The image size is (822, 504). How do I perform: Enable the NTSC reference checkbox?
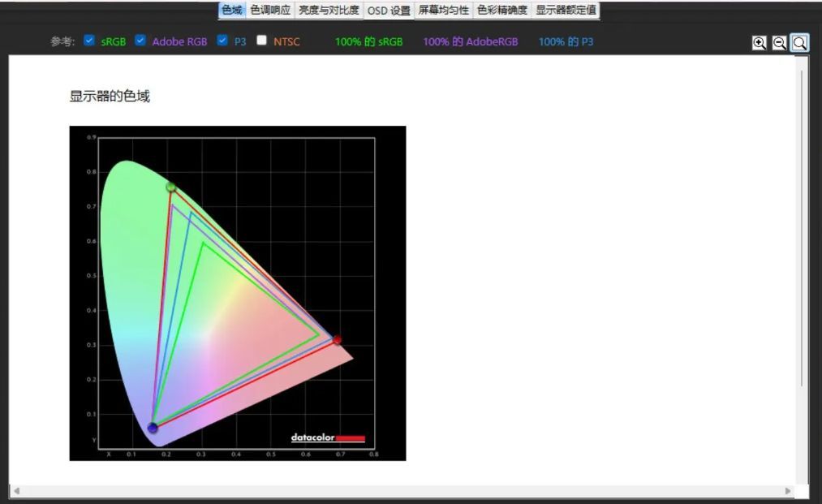pyautogui.click(x=261, y=41)
